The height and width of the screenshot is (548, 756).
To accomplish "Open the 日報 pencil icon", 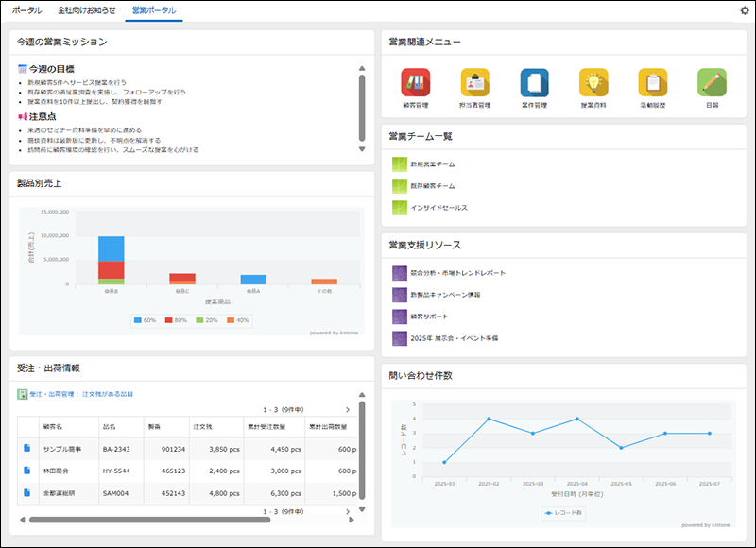I will 712,83.
